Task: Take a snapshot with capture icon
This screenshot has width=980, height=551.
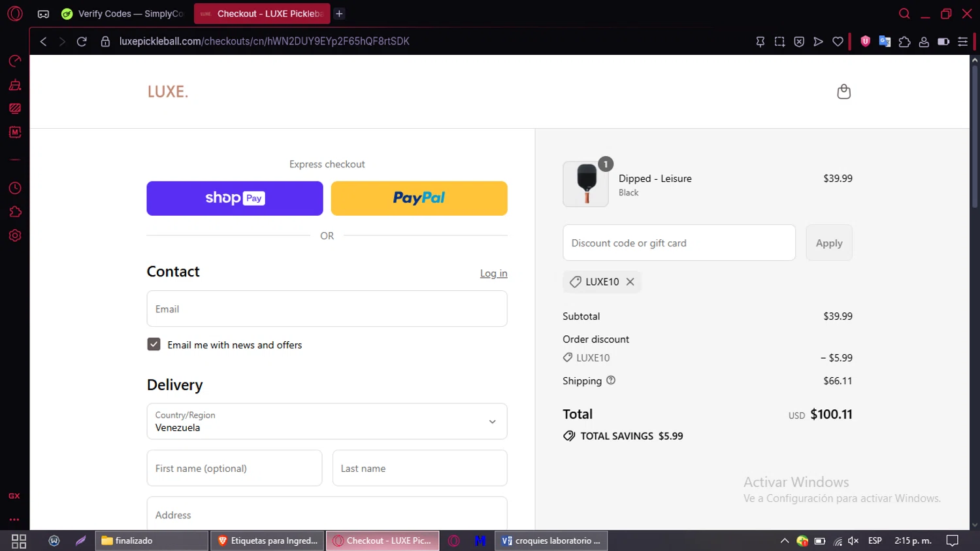Action: point(779,41)
